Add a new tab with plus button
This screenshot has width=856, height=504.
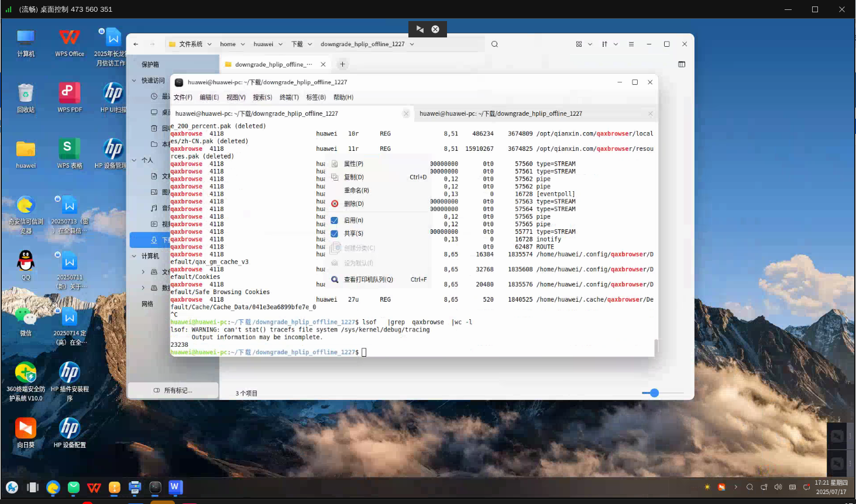tap(343, 64)
